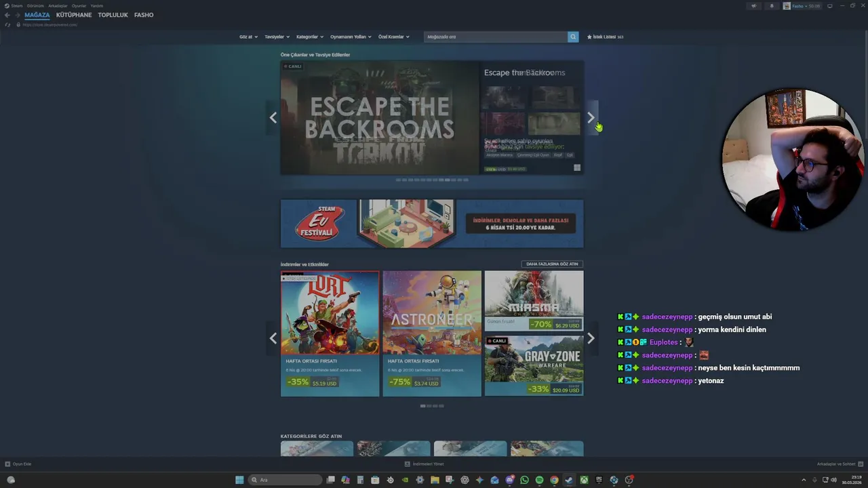The image size is (868, 488).
Task: Switch to the TOPLULUK tab
Action: pyautogui.click(x=113, y=15)
